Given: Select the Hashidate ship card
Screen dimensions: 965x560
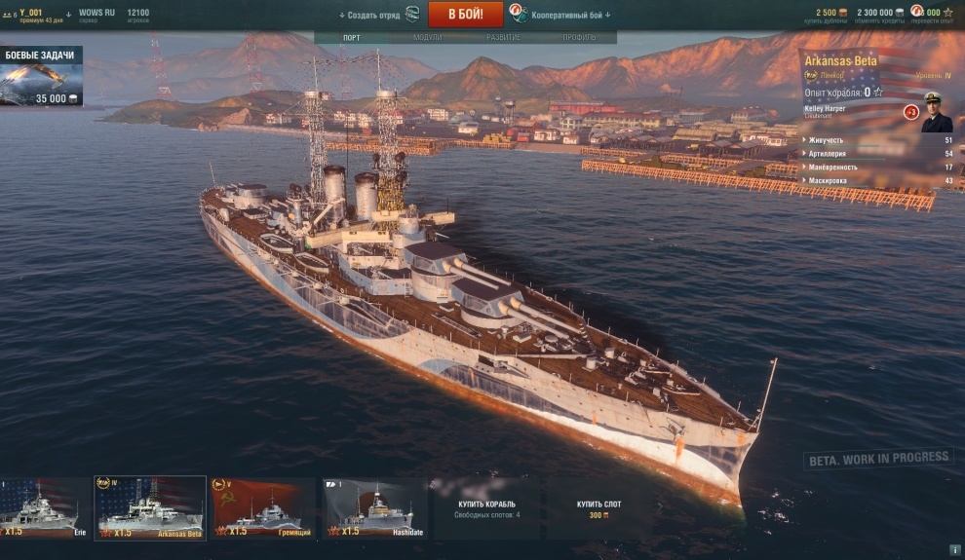Looking at the screenshot, I should (x=375, y=508).
